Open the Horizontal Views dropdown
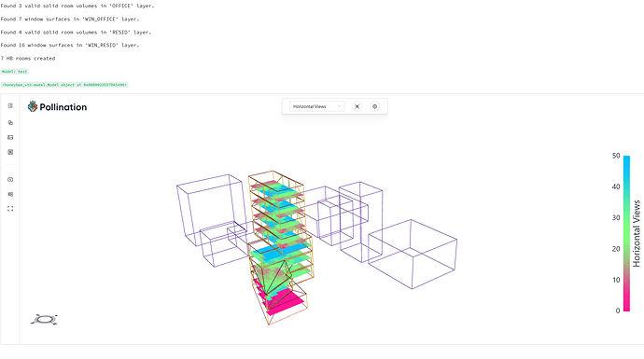 316,106
